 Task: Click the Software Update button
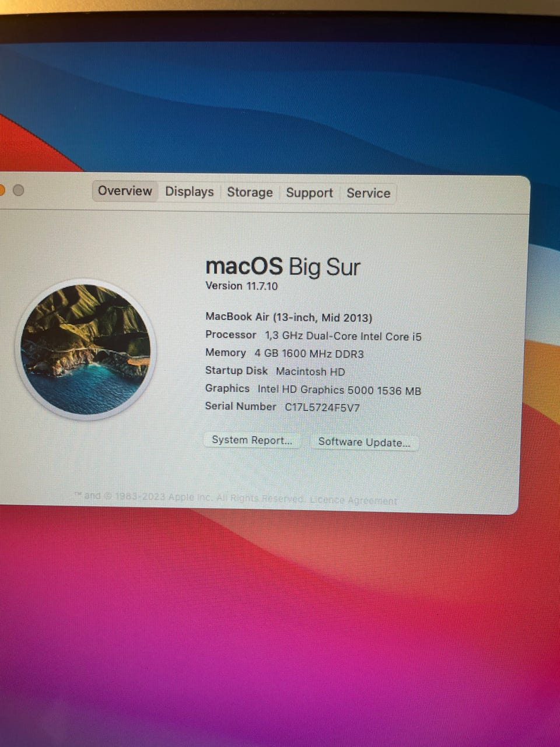pos(364,442)
